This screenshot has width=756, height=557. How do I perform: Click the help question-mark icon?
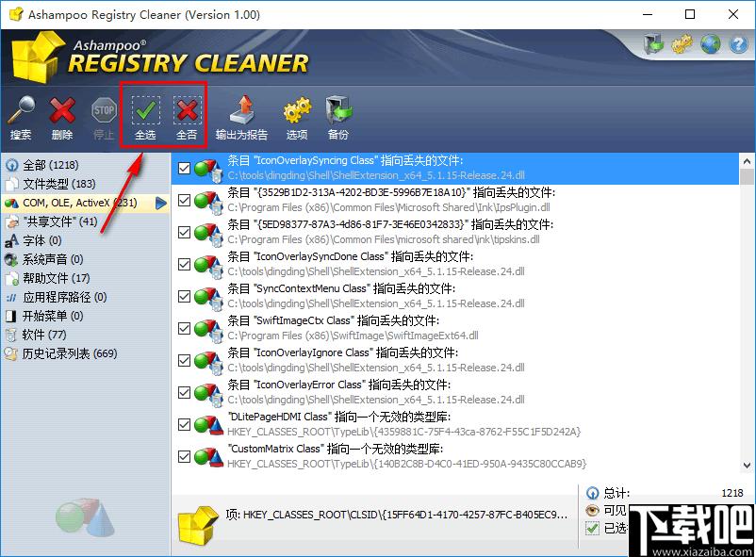(x=738, y=44)
